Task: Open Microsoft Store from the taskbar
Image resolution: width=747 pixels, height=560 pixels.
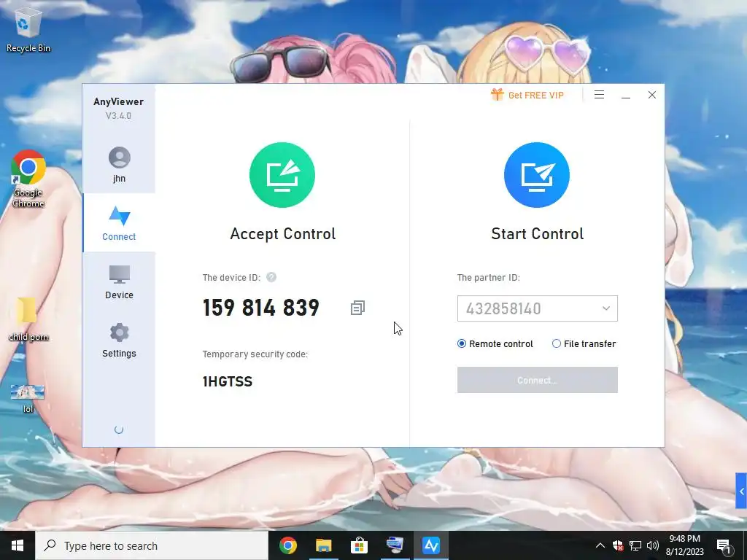Action: click(x=359, y=545)
